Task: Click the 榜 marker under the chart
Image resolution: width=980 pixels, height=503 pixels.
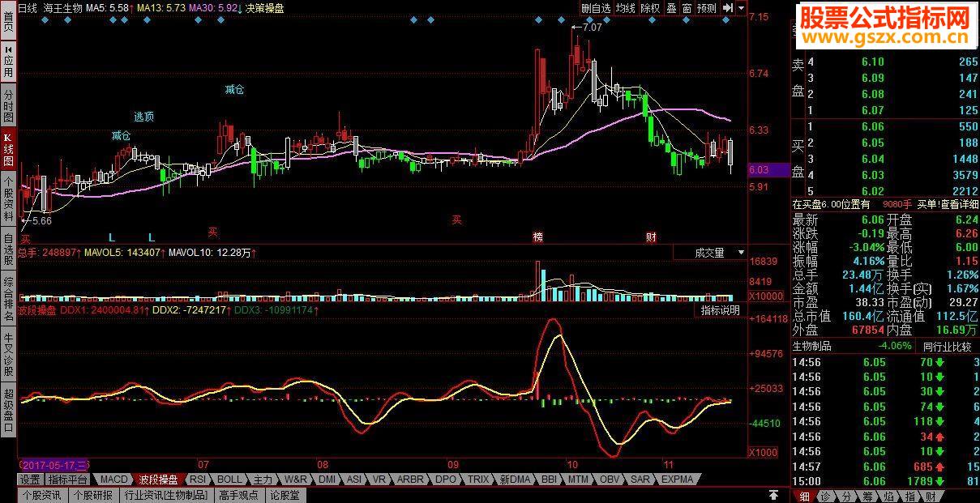Action: pos(537,237)
